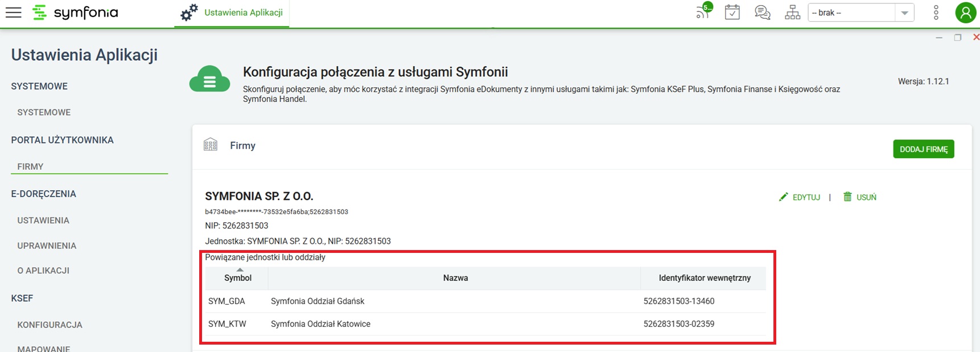The height and width of the screenshot is (352, 980).
Task: Click identifier 5262831503-02359
Action: tap(679, 324)
